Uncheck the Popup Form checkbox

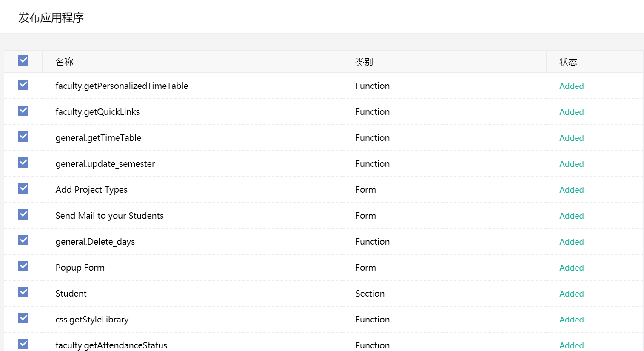pyautogui.click(x=23, y=266)
